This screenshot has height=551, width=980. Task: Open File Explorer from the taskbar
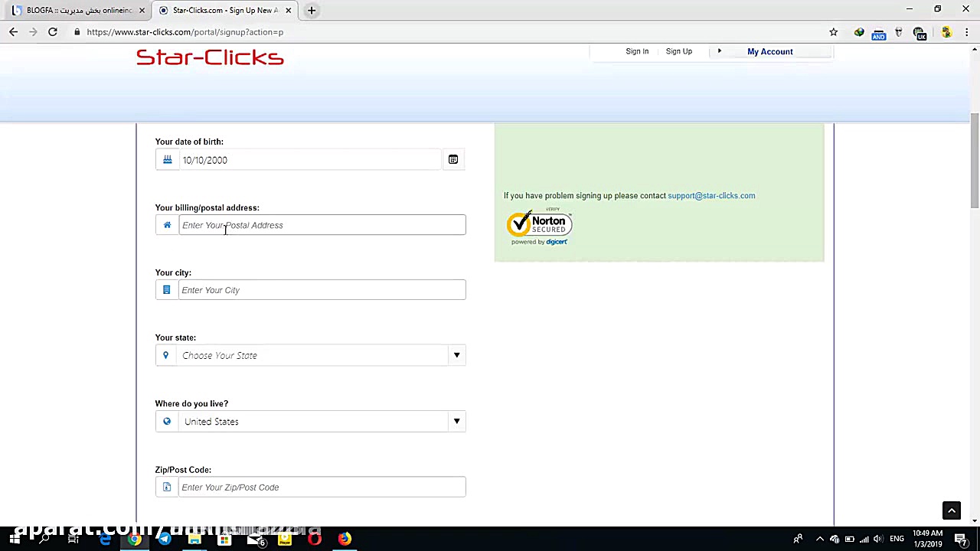pos(194,539)
